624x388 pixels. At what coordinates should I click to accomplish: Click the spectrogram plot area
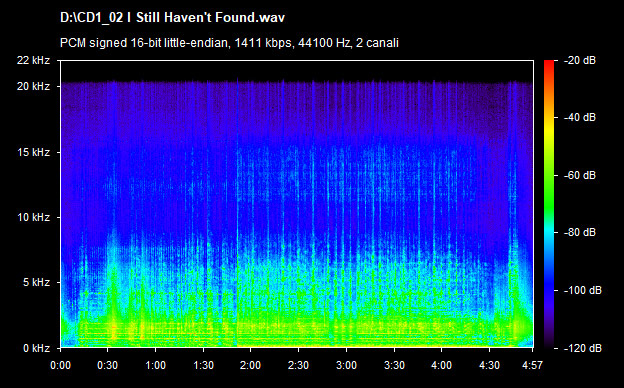point(297,204)
